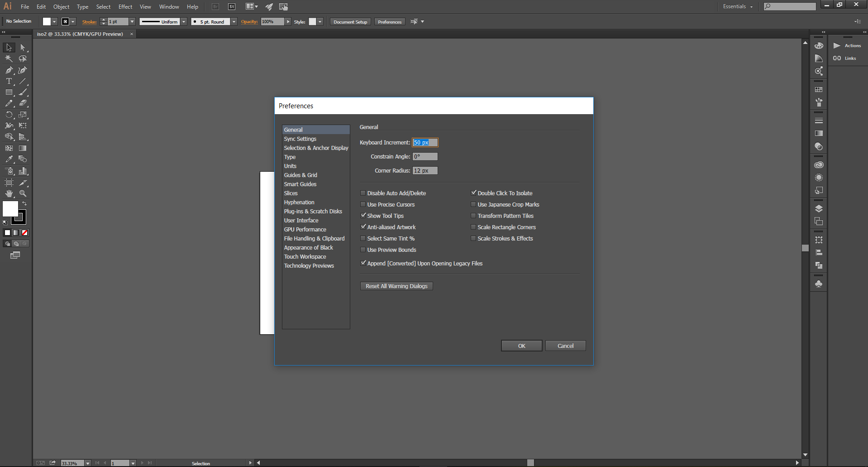
Task: Switch to Guides & Grid preferences category
Action: (x=300, y=175)
